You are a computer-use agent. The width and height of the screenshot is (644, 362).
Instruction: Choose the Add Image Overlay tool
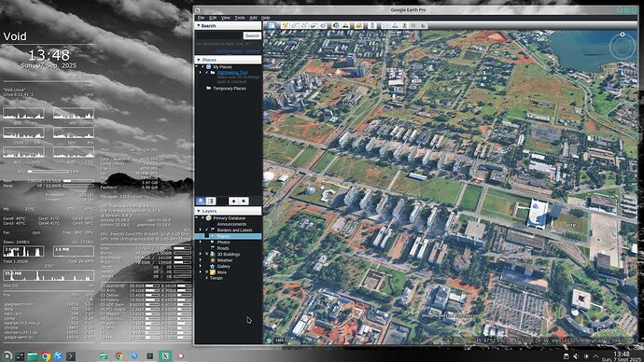click(x=314, y=25)
